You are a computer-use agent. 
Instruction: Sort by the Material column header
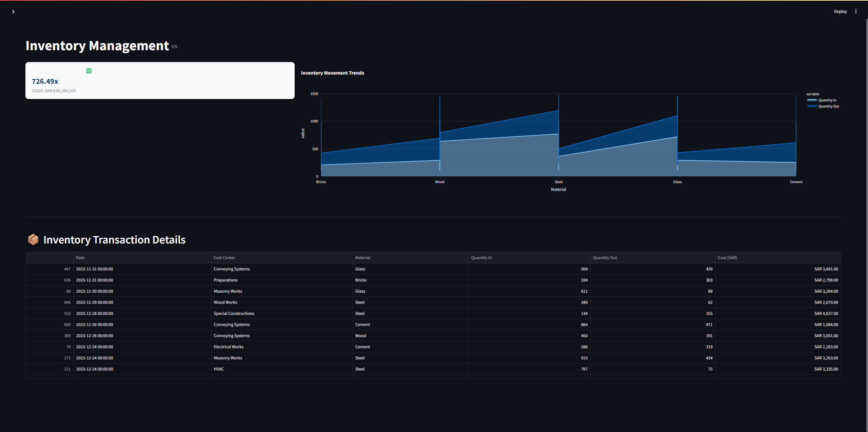410,258
